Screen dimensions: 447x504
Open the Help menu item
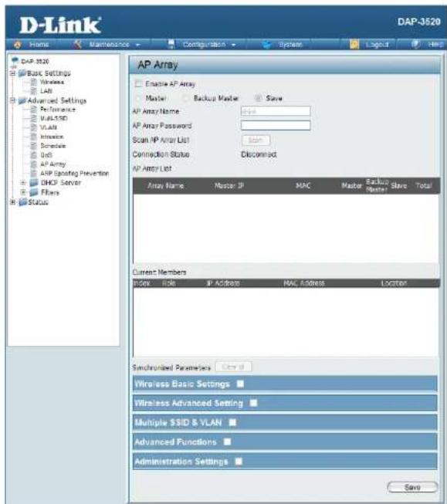click(435, 44)
